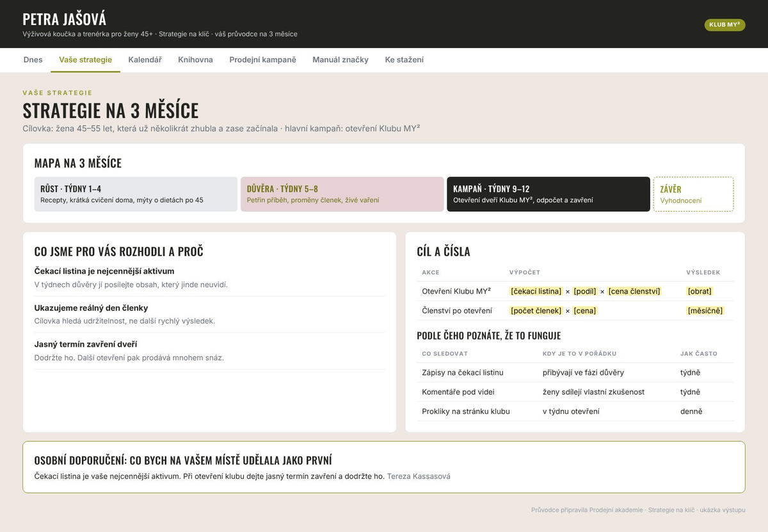768x532 pixels.
Task: Select the RŮST · TÝDNY 1–4 phase card
Action: click(136, 194)
